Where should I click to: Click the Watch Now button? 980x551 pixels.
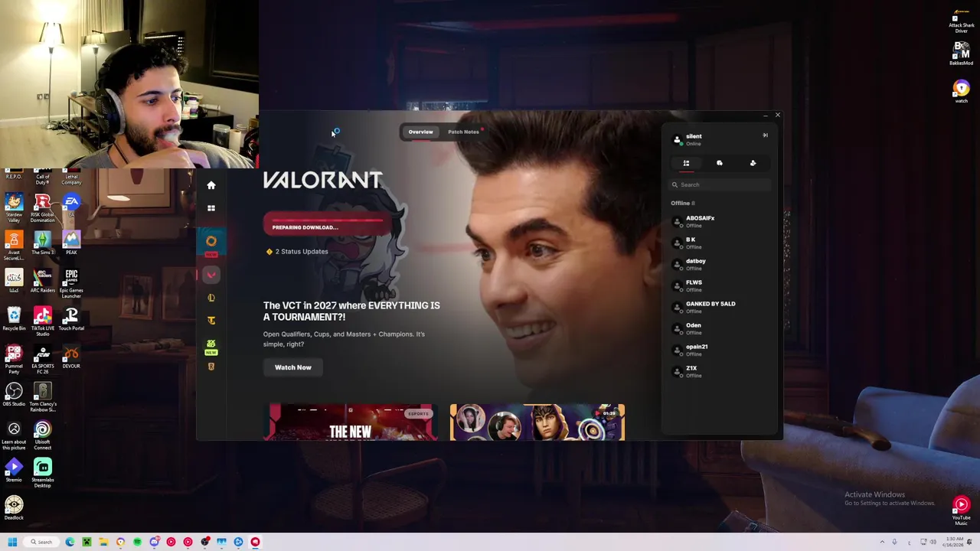(x=293, y=367)
